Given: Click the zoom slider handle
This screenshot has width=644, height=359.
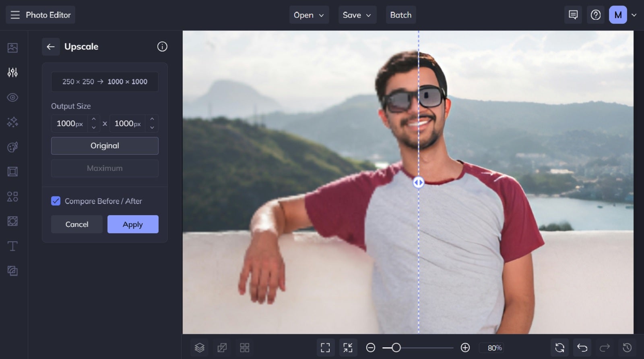Looking at the screenshot, I should 396,348.
